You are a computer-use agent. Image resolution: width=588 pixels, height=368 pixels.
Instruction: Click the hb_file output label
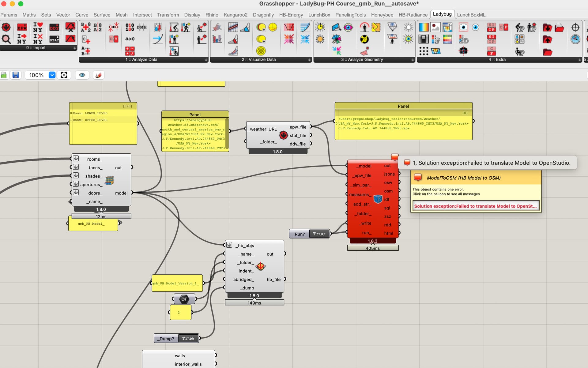pos(273,280)
